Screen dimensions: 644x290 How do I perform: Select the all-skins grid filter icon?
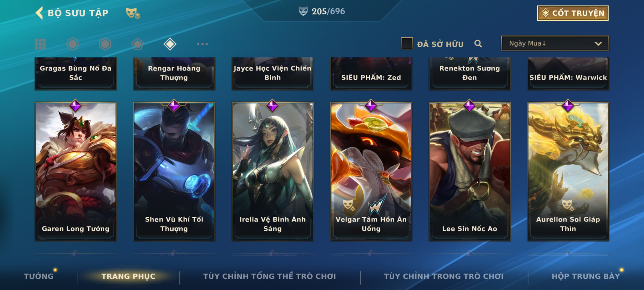tap(40, 44)
